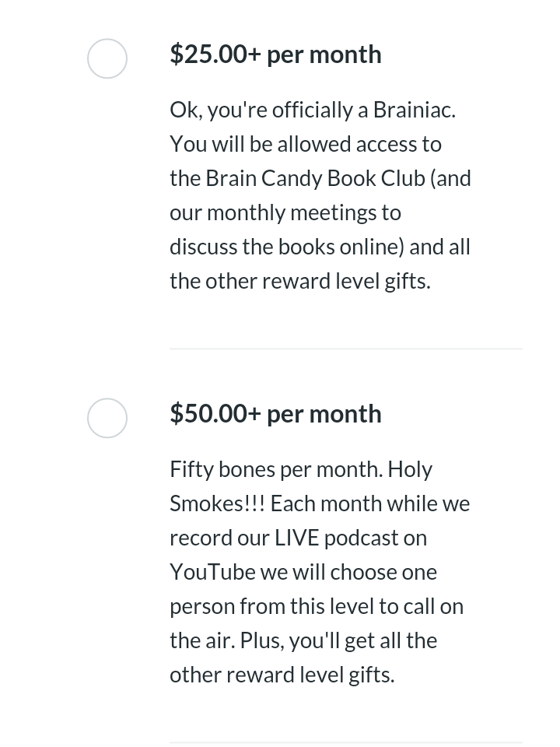Click "person from this level to call on" line
560x747 pixels.
click(317, 607)
